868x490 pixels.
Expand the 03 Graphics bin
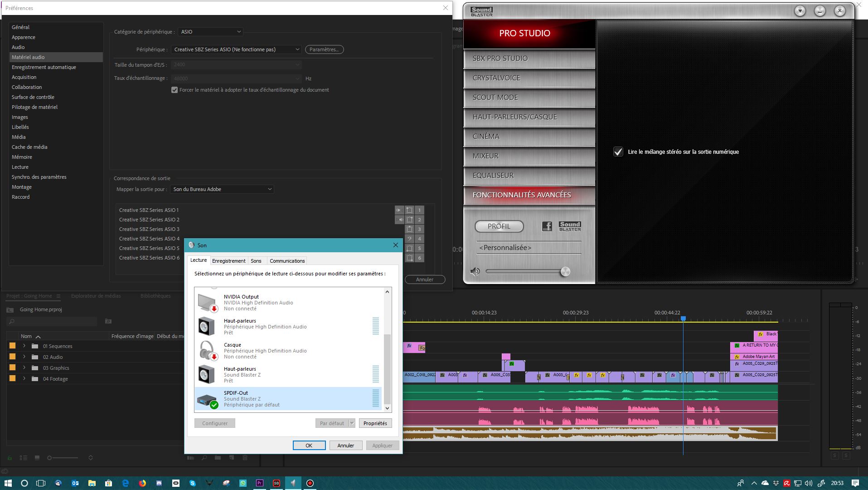[x=24, y=367]
